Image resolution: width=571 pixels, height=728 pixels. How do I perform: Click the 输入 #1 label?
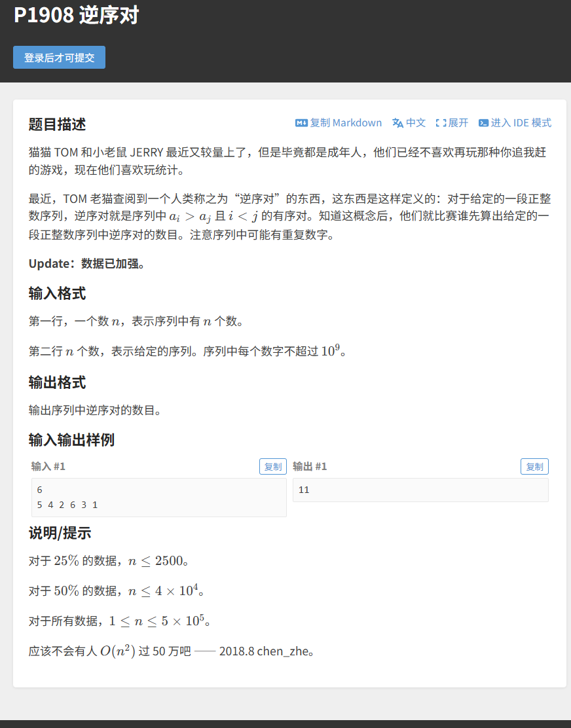click(x=48, y=467)
